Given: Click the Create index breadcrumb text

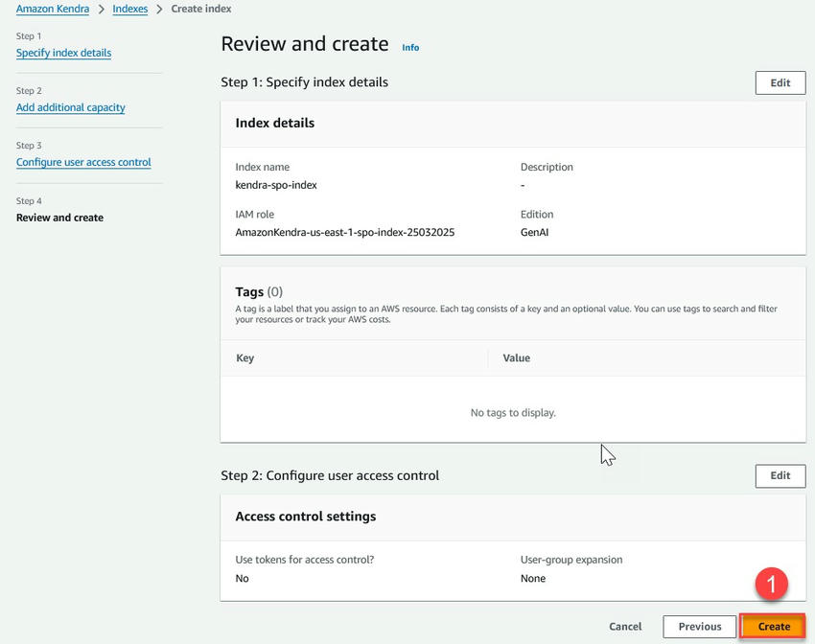Looking at the screenshot, I should (x=200, y=10).
